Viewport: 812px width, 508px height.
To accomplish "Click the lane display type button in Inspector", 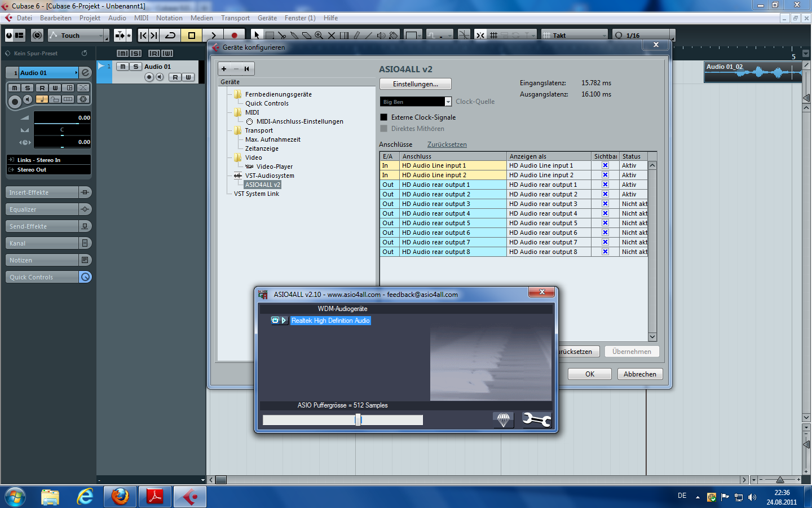I will [68, 99].
